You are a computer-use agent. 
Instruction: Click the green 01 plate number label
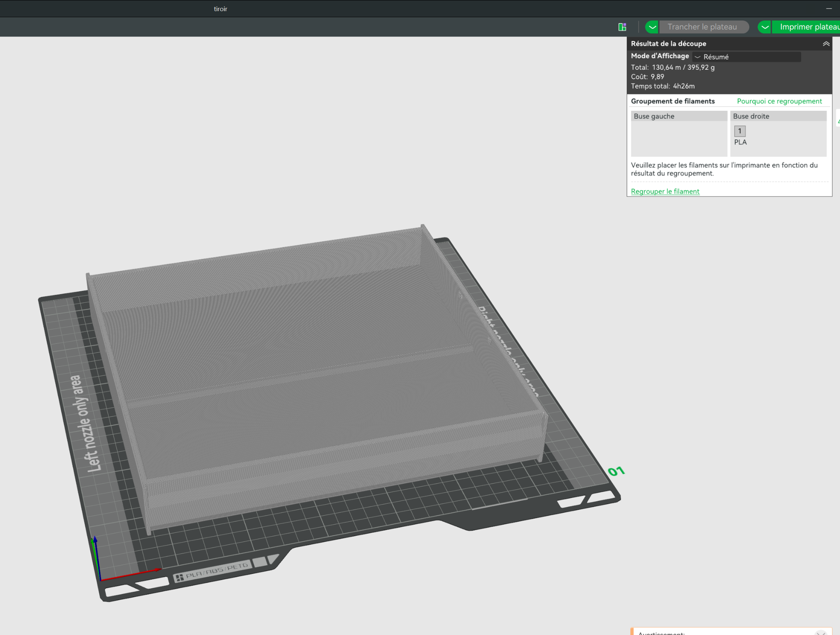click(616, 471)
